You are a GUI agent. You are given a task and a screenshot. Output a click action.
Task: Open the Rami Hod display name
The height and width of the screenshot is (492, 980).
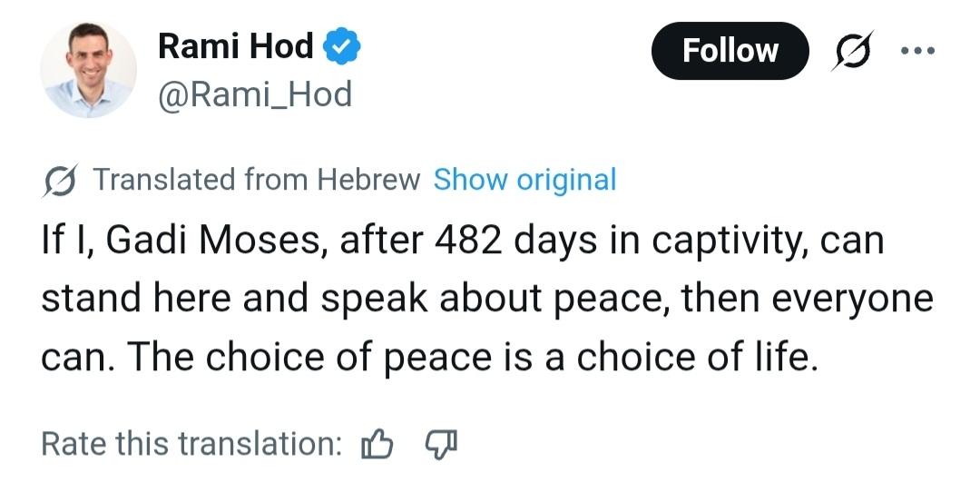[x=235, y=47]
